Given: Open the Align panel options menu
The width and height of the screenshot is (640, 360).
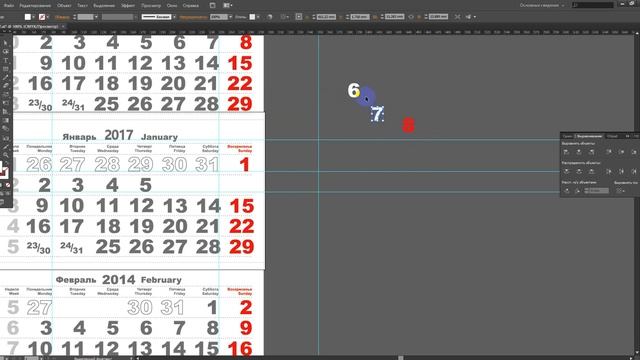Looking at the screenshot, I should (x=636, y=136).
